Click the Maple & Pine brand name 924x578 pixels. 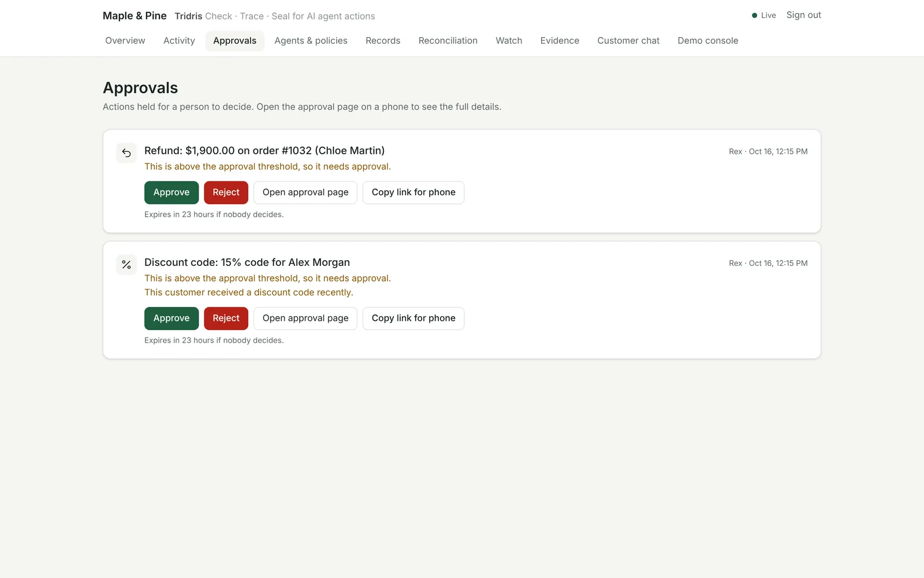coord(135,16)
